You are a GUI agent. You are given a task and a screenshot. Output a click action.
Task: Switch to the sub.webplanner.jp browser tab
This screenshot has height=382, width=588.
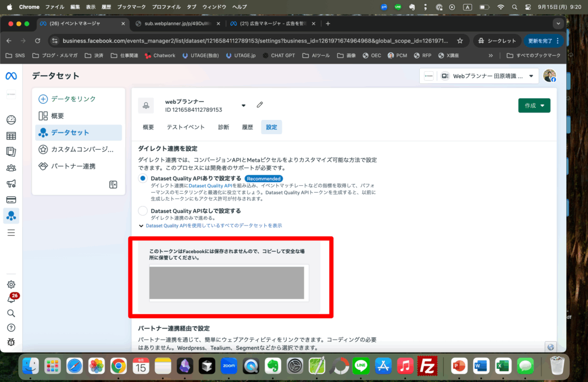point(178,24)
